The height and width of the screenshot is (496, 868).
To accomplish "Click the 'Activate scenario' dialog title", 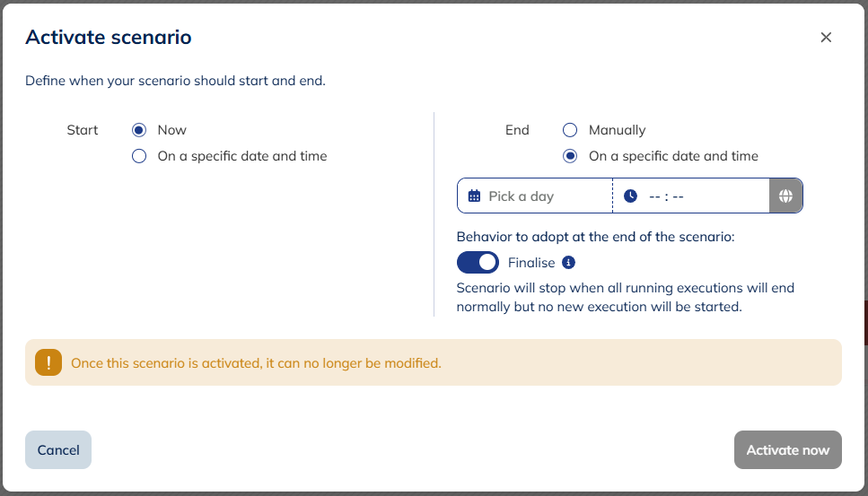I will click(109, 38).
